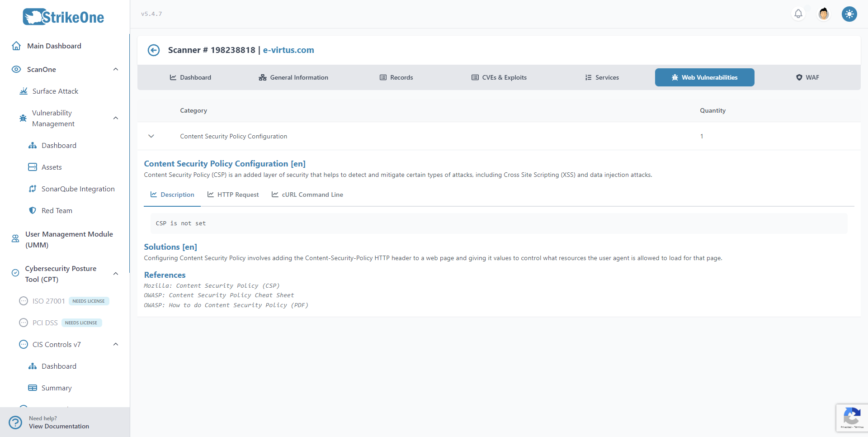Click the help question mark icon
Viewport: 868px width, 437px height.
(15, 422)
